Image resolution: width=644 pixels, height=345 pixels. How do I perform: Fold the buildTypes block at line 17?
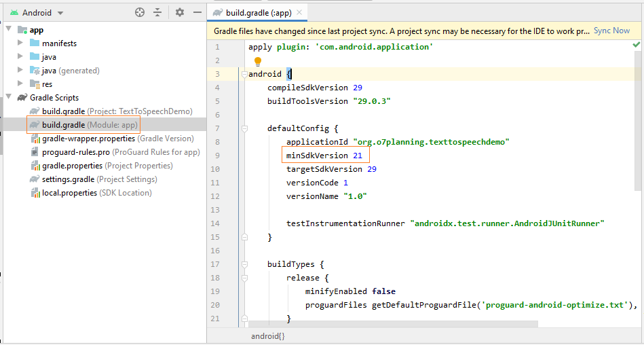coord(244,264)
